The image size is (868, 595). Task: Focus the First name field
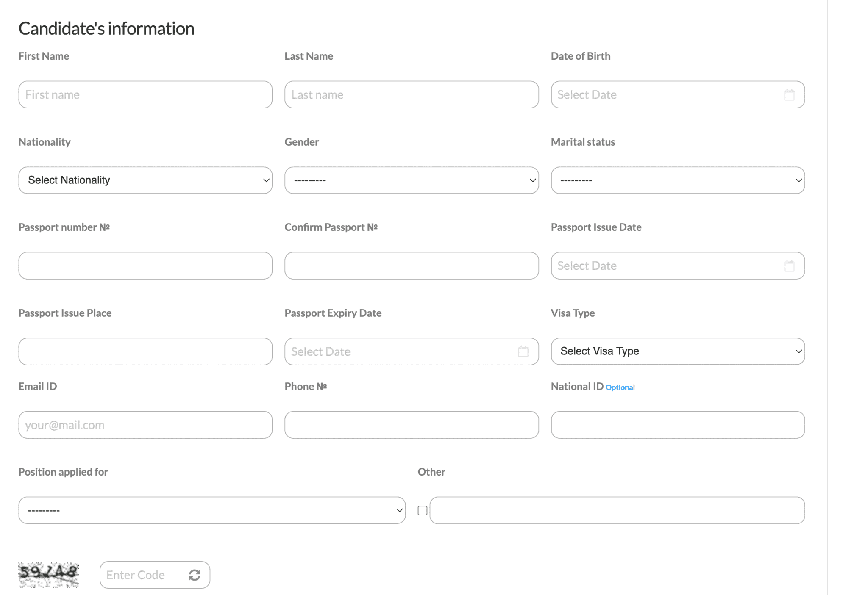click(145, 95)
